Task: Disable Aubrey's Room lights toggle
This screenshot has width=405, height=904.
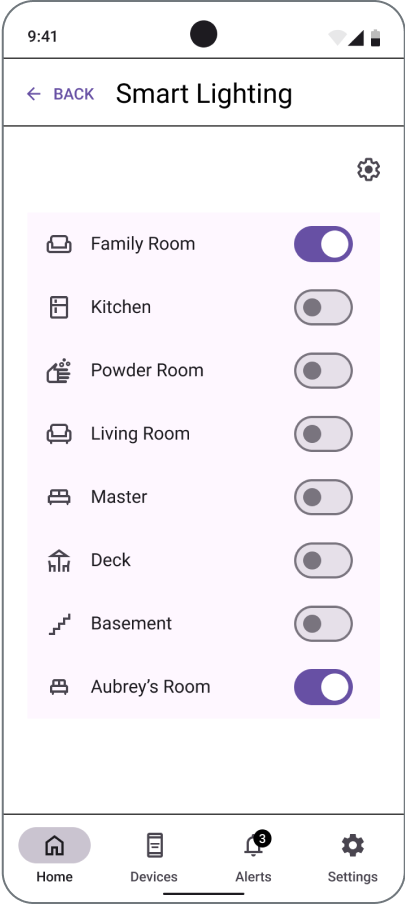Action: click(323, 687)
